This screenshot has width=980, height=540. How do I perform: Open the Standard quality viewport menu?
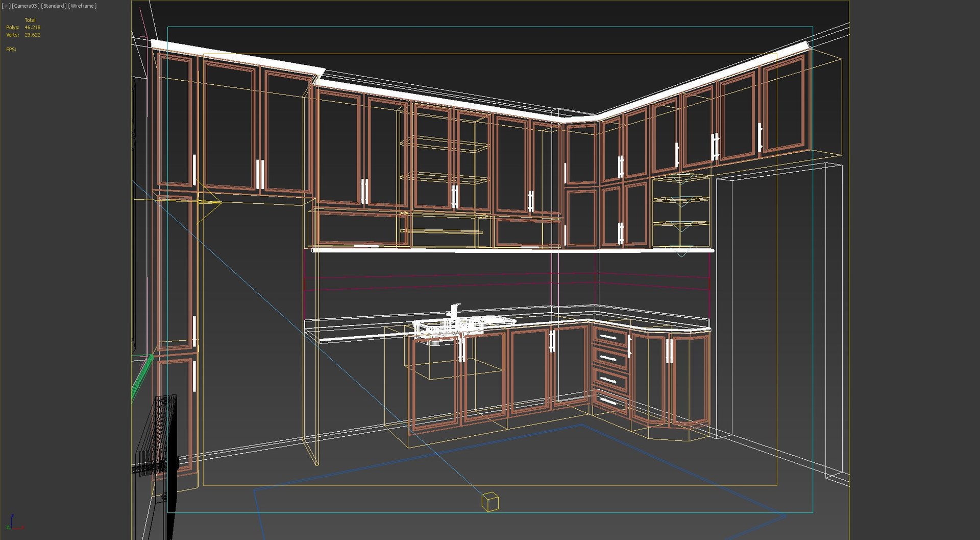(54, 6)
